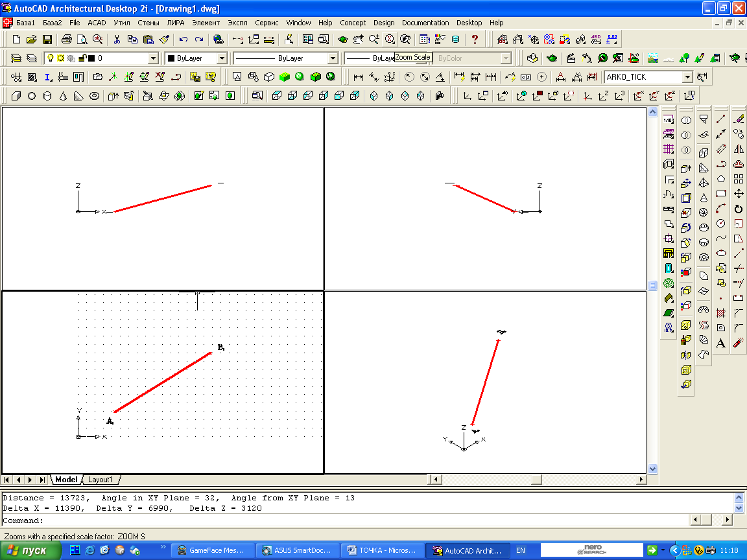Open the ByLayer linetype dropdown
This screenshot has height=560, width=747.
(x=333, y=58)
